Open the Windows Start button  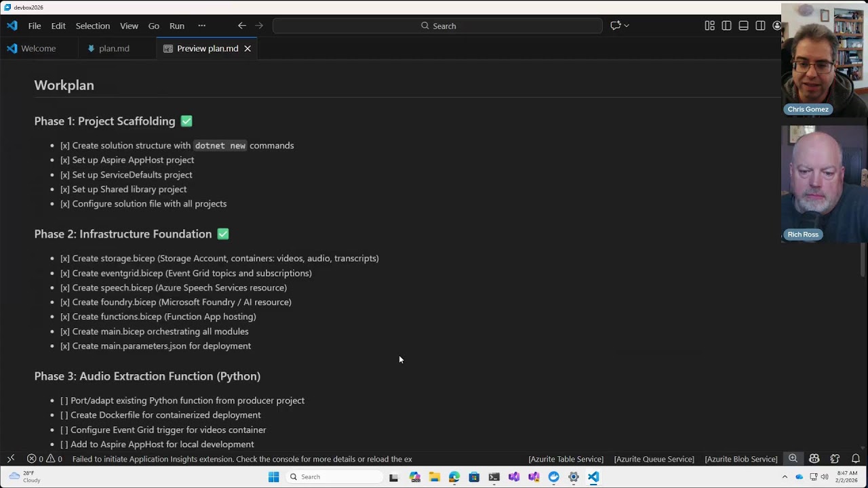click(273, 476)
